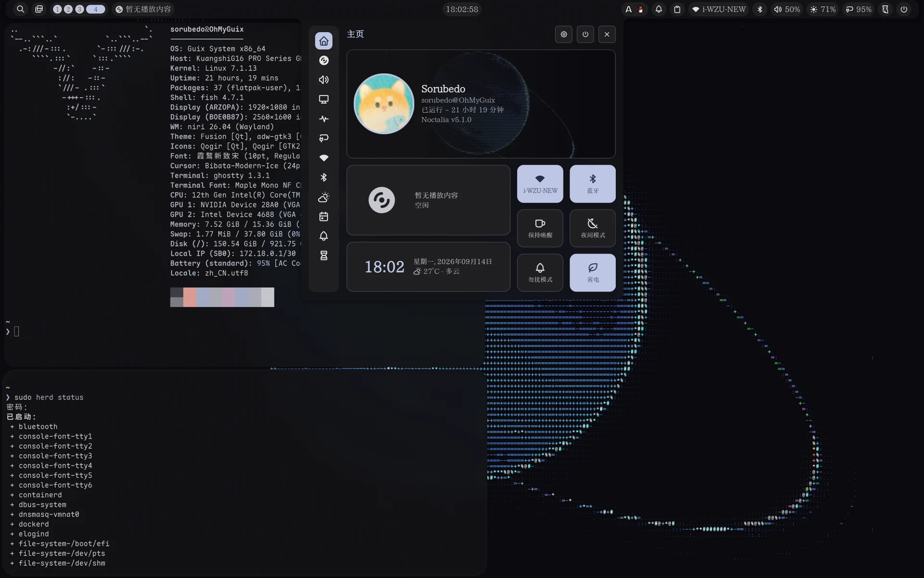Click the 95% battery widget
924x578 pixels.
click(x=859, y=9)
